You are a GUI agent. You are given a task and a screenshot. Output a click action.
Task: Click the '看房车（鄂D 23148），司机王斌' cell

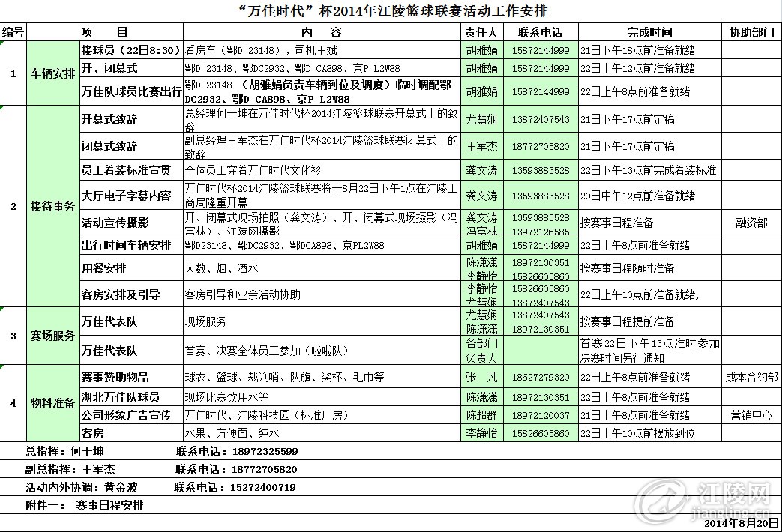(322, 50)
